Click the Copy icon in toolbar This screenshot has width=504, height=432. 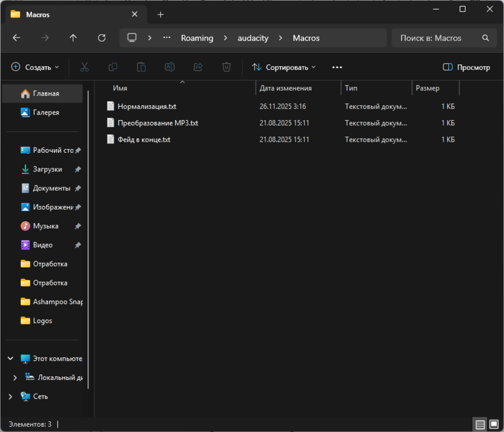click(113, 67)
